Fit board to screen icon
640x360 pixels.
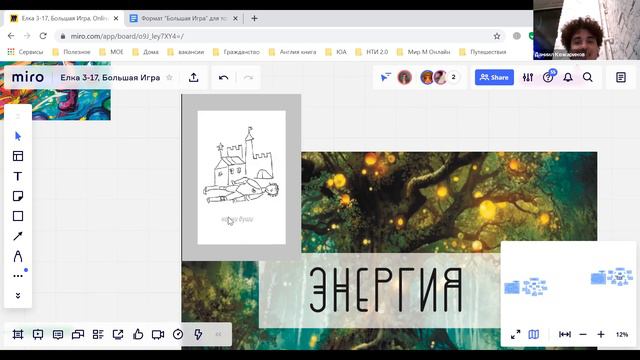tap(565, 334)
